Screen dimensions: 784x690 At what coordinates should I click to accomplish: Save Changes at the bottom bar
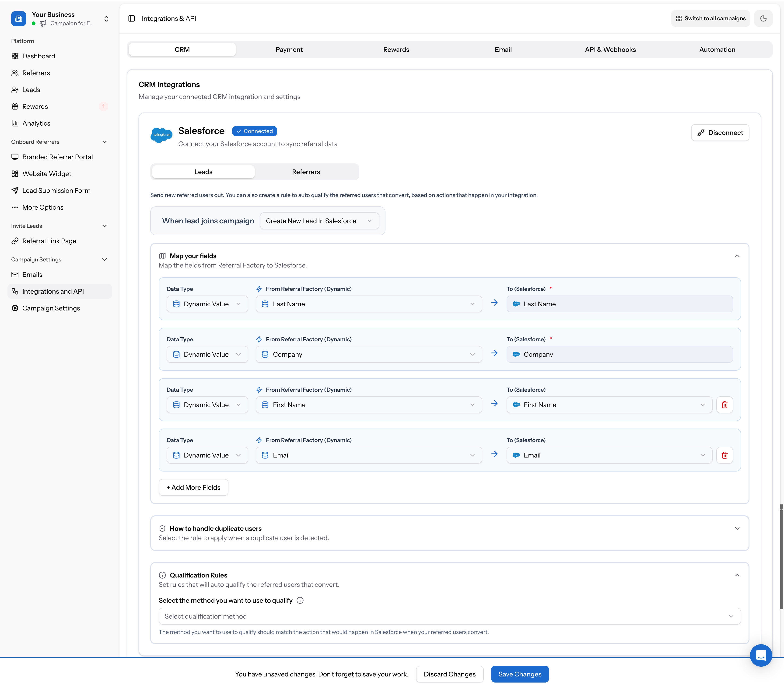520,674
